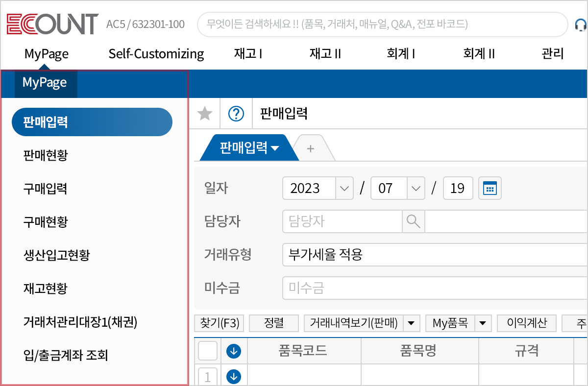
Task: Favorite 판매입력 using the star icon
Action: click(205, 113)
